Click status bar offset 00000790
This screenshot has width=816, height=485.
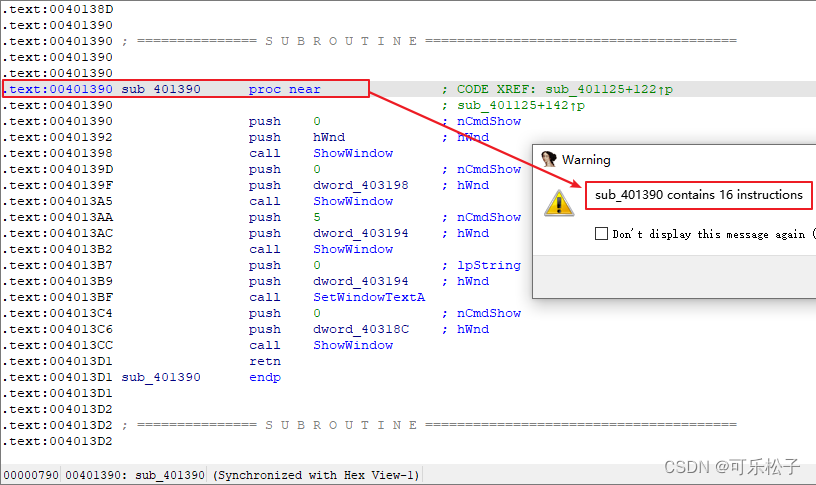[x=31, y=475]
